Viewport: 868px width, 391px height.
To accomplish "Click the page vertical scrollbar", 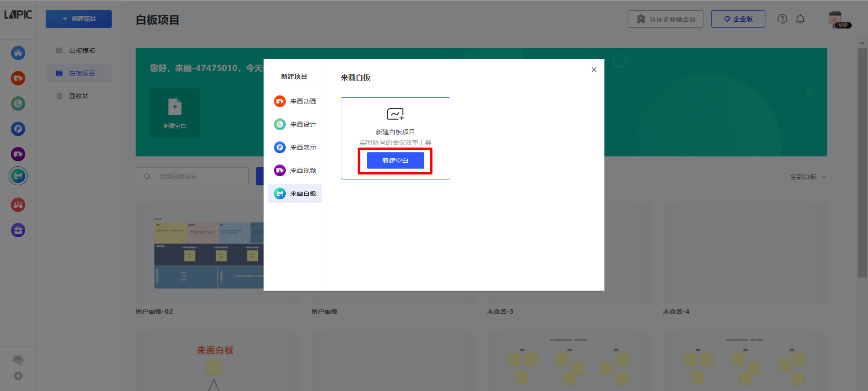I will click(862, 163).
